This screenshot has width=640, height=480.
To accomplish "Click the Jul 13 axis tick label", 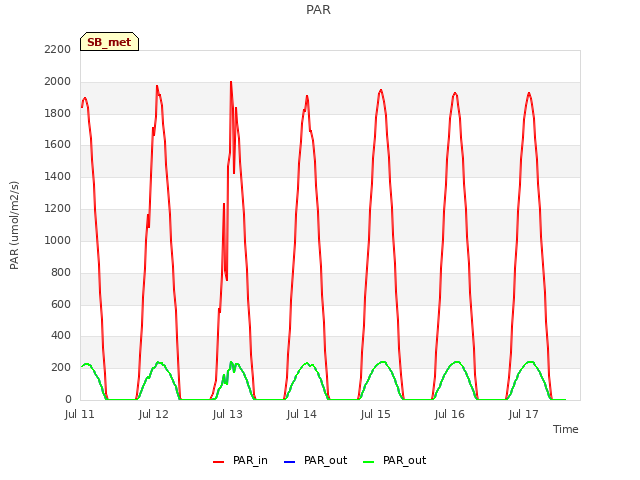I will click(x=227, y=415).
